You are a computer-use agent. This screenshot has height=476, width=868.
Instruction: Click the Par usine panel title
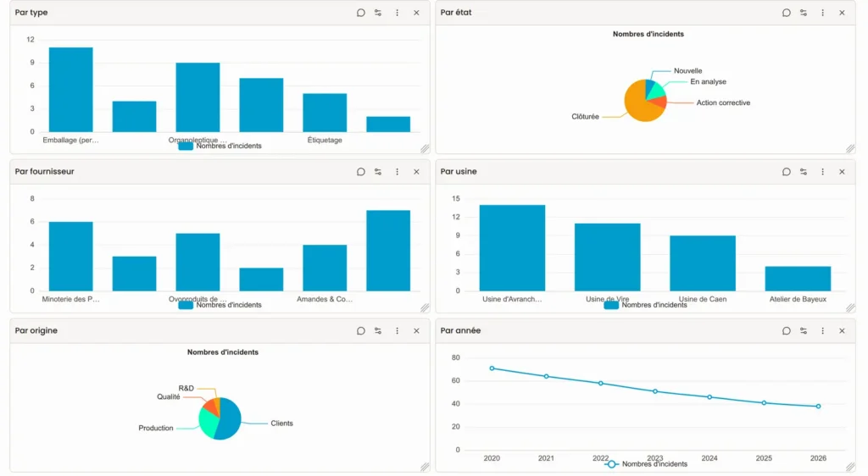pyautogui.click(x=459, y=171)
